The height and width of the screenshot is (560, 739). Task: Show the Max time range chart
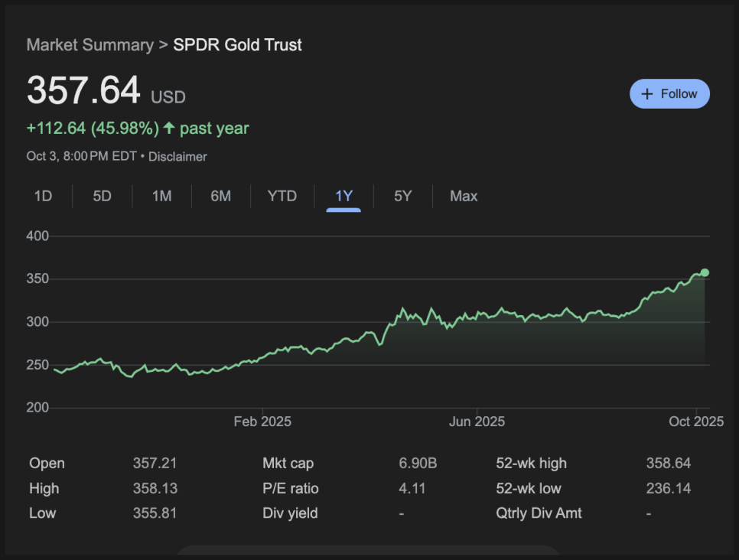pos(464,197)
